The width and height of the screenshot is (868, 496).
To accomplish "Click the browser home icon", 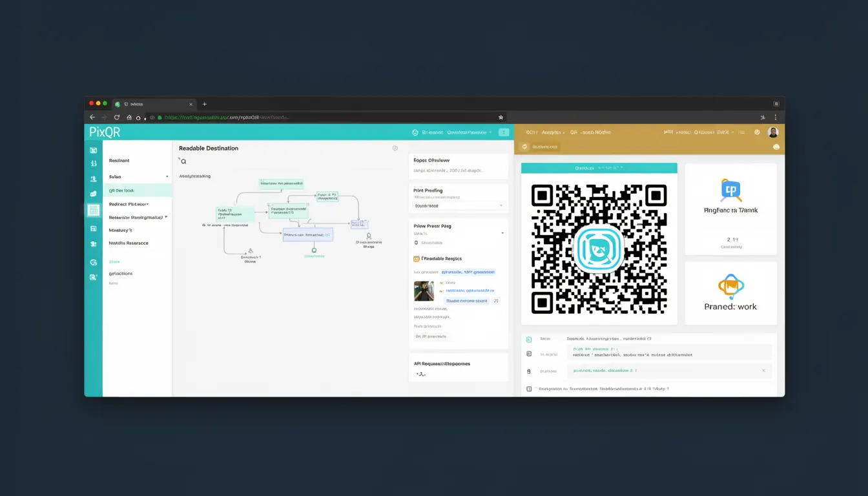I will (x=129, y=118).
